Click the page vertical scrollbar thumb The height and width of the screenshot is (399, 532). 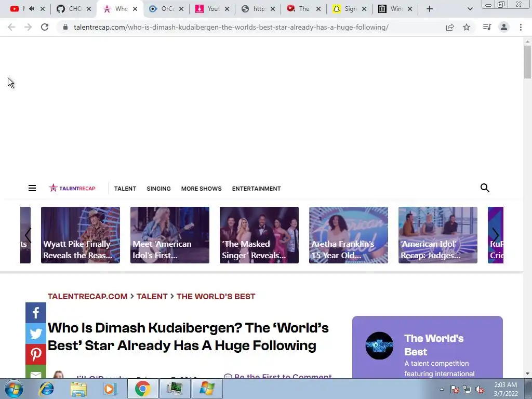(527, 62)
